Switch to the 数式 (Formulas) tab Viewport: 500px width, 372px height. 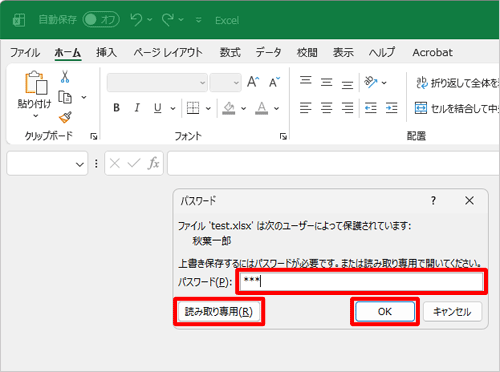230,53
